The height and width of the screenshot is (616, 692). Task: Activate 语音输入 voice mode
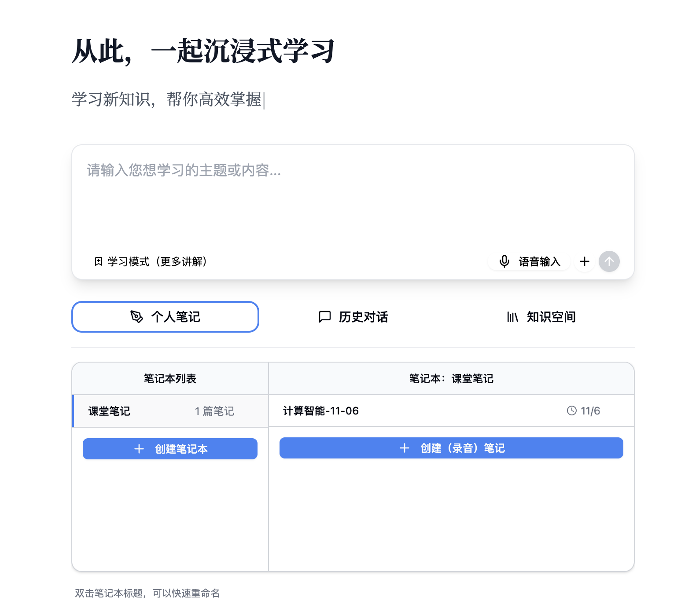[x=529, y=261]
